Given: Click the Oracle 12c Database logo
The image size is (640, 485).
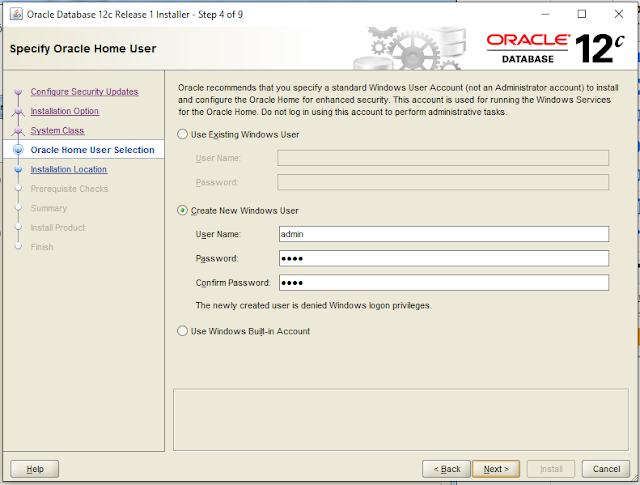Looking at the screenshot, I should point(556,48).
